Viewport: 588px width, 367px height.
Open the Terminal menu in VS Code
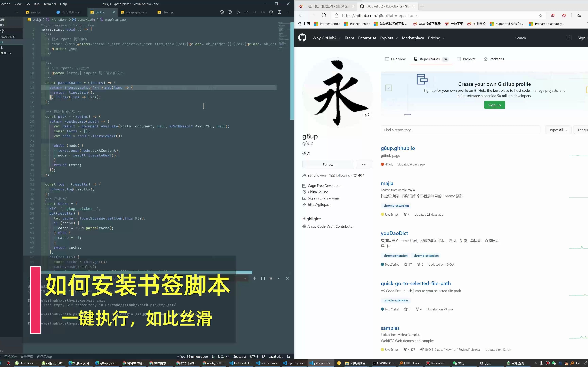click(50, 4)
